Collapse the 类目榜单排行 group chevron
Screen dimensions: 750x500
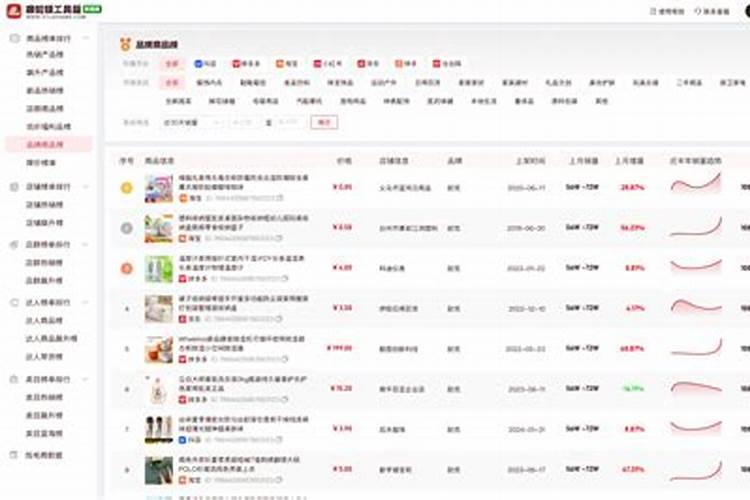[86, 379]
